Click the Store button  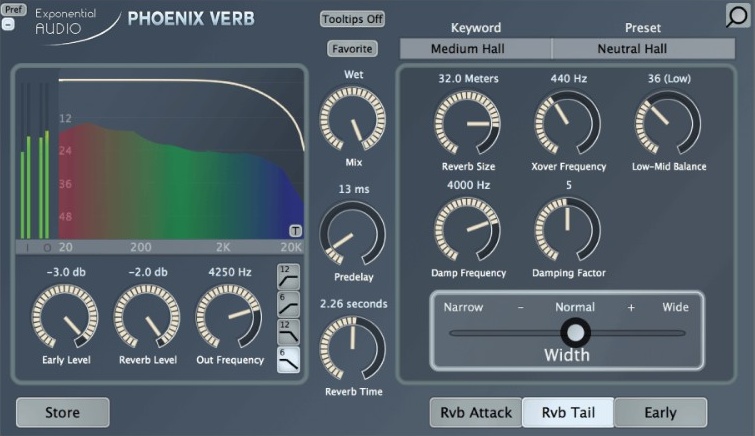pyautogui.click(x=63, y=412)
